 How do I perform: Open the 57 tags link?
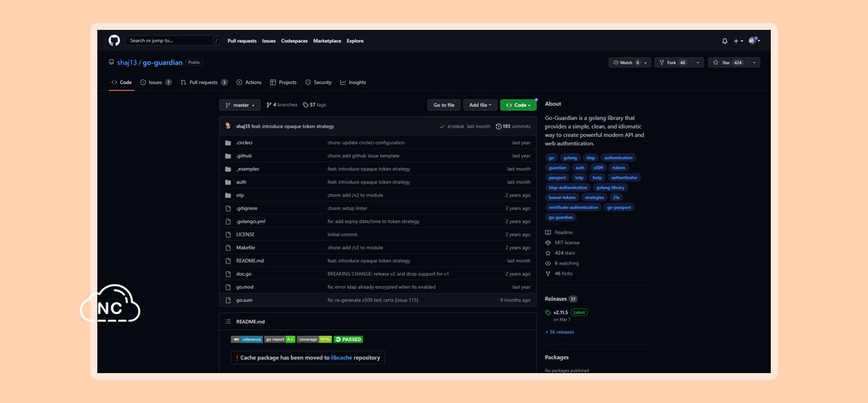click(x=314, y=105)
